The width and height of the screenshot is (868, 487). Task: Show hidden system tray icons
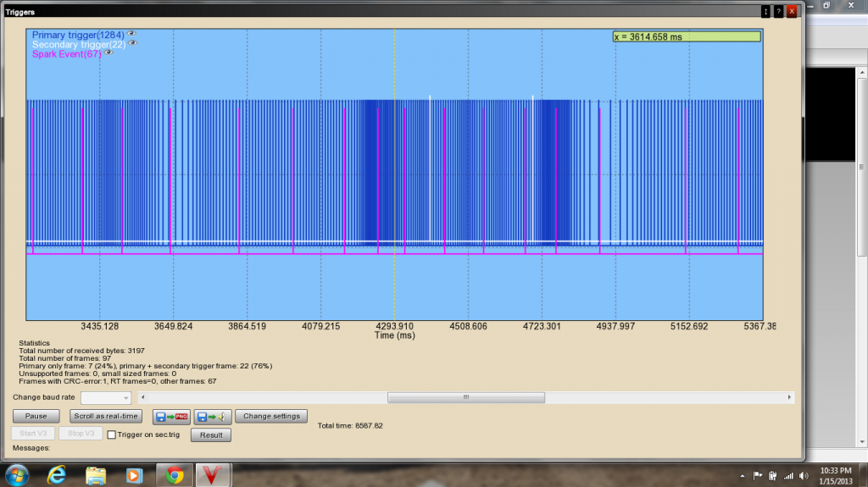[743, 475]
